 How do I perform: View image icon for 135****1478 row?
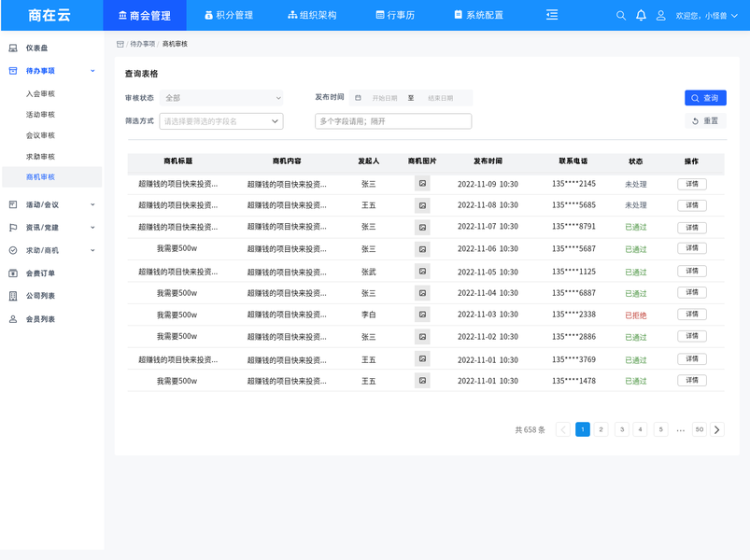[422, 381]
